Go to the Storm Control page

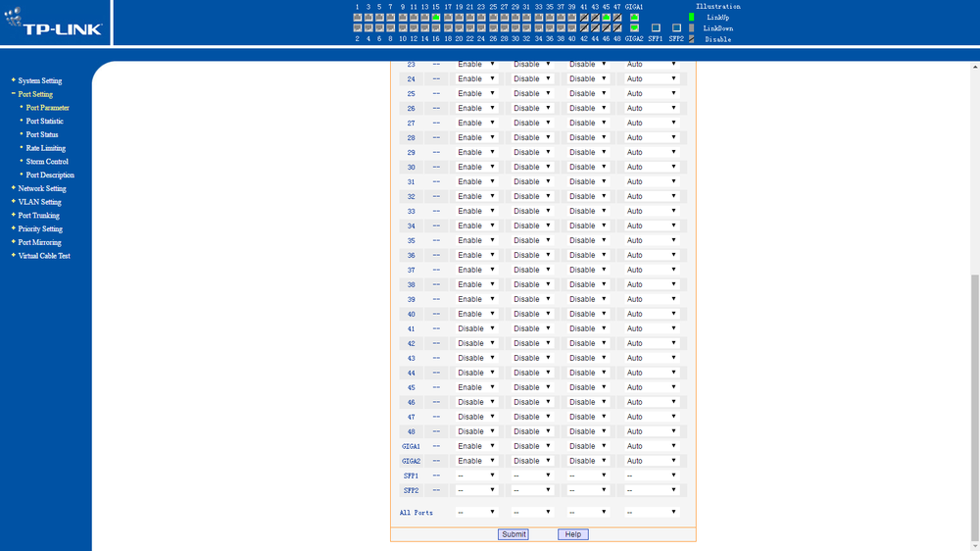[x=47, y=162]
